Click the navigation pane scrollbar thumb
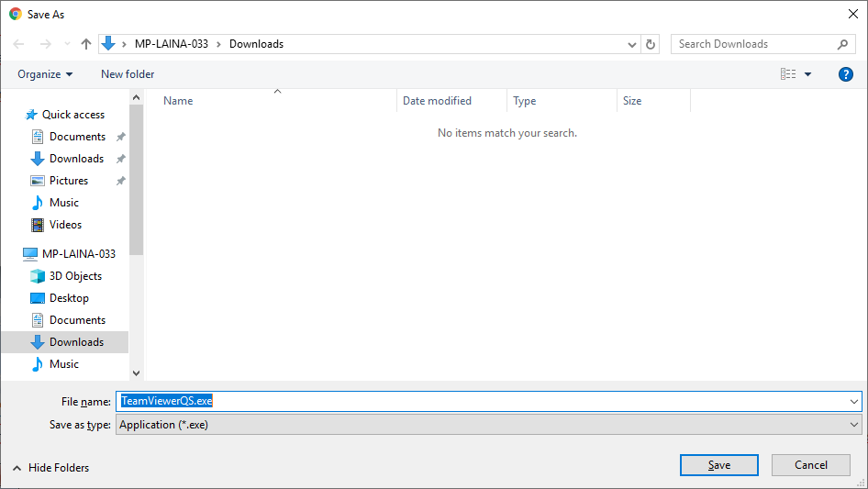 [x=136, y=180]
